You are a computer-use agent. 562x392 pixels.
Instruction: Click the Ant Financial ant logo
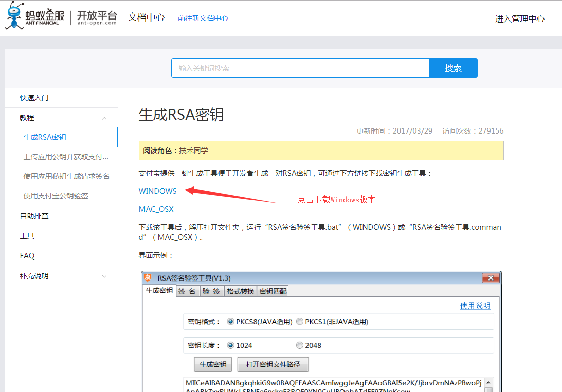(x=14, y=15)
